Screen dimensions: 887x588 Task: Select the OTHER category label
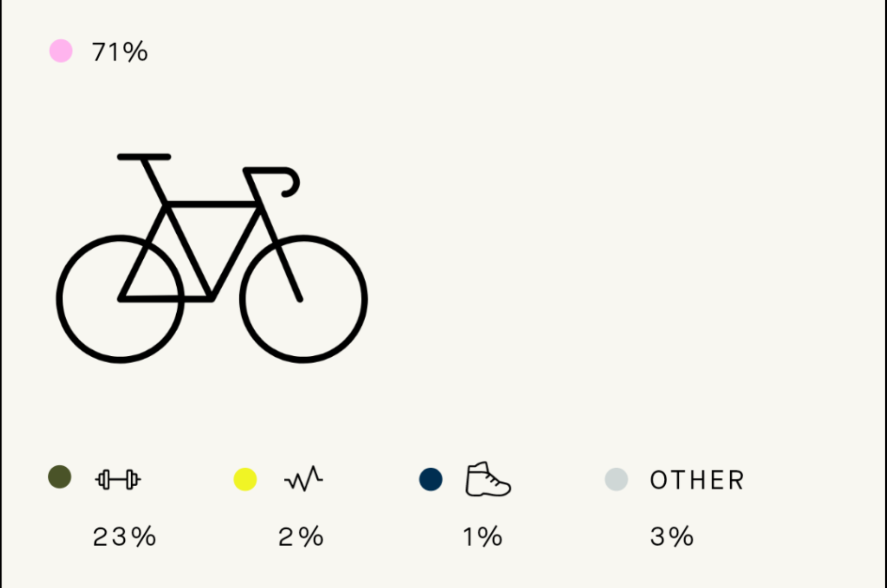[x=697, y=480]
